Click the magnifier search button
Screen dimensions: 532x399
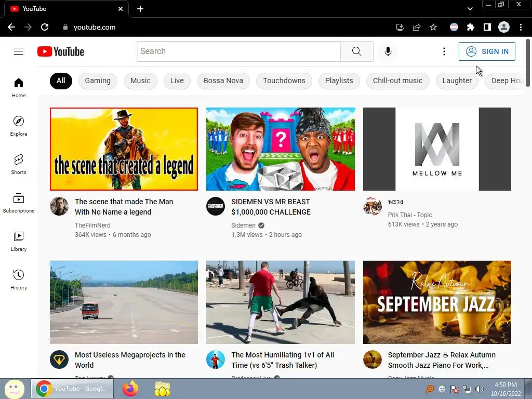(356, 51)
